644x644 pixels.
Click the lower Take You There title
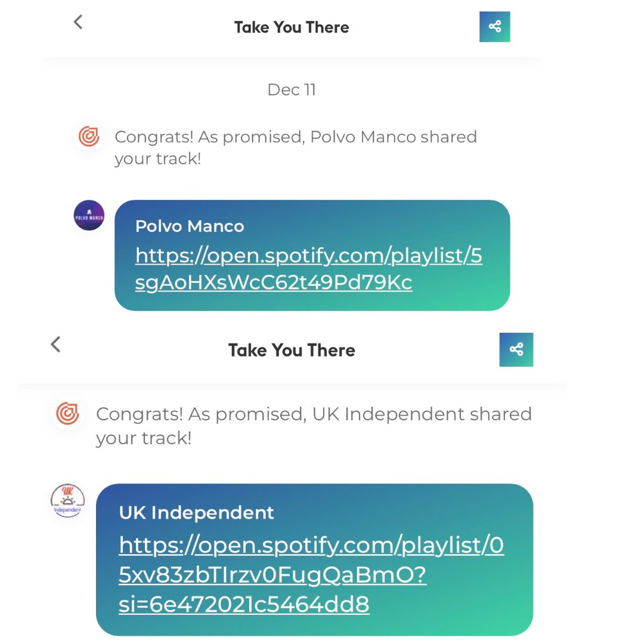pos(292,351)
